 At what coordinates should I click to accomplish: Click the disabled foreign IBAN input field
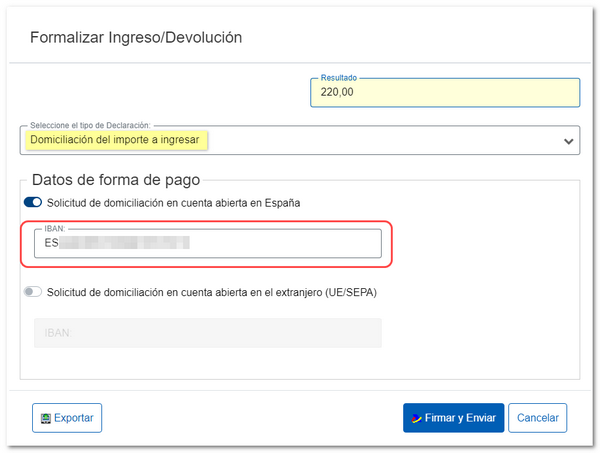[208, 333]
